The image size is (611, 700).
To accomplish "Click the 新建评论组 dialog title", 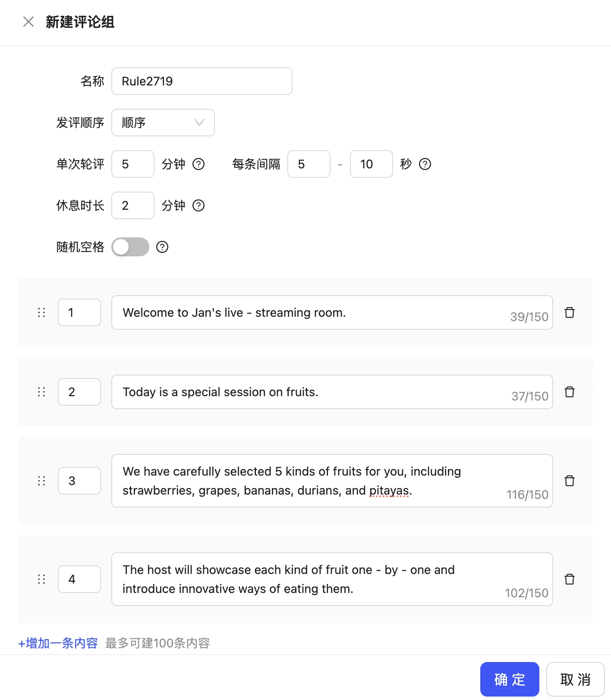I will [80, 22].
